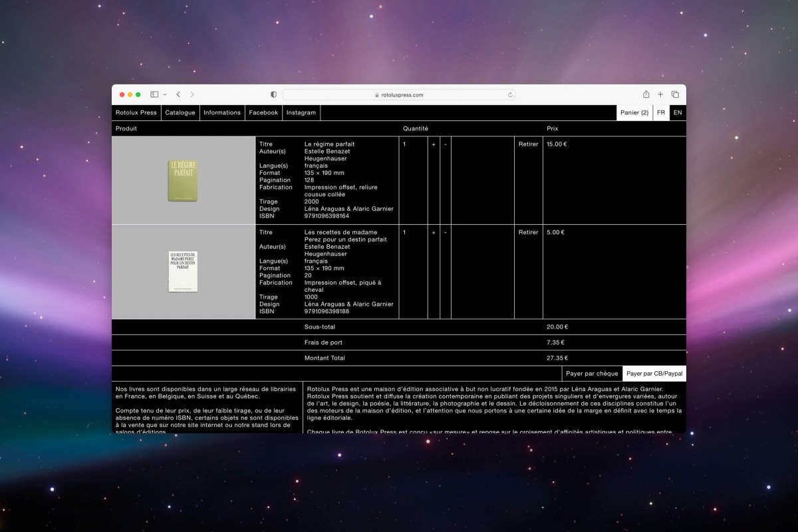
Task: Decrease quantity of Les recettes de madame Perez
Action: coord(446,233)
